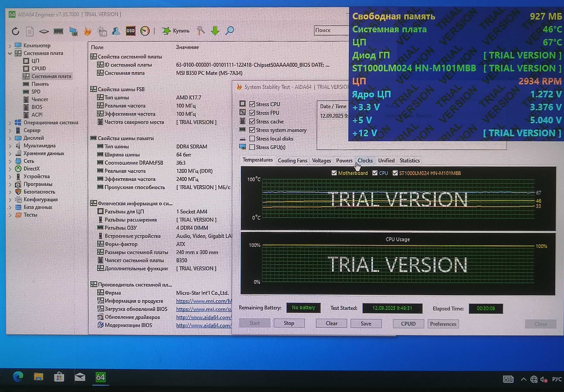Open the Voltages tab
The height and width of the screenshot is (392, 564).
coord(322,161)
